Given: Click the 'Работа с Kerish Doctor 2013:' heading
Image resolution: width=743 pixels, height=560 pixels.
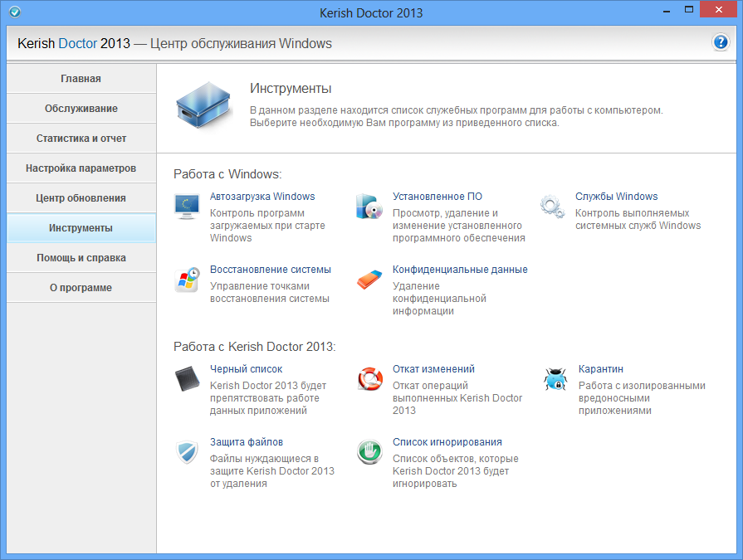Looking at the screenshot, I should [x=255, y=347].
